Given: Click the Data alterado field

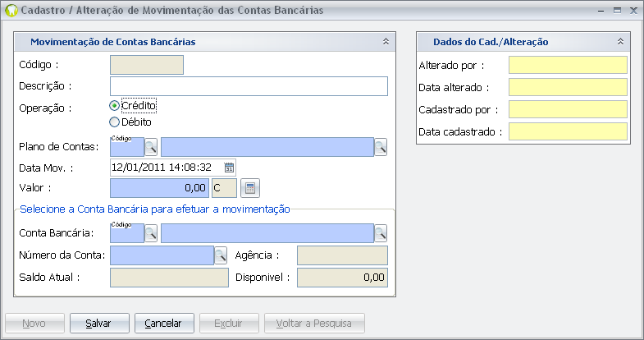Looking at the screenshot, I should point(568,87).
